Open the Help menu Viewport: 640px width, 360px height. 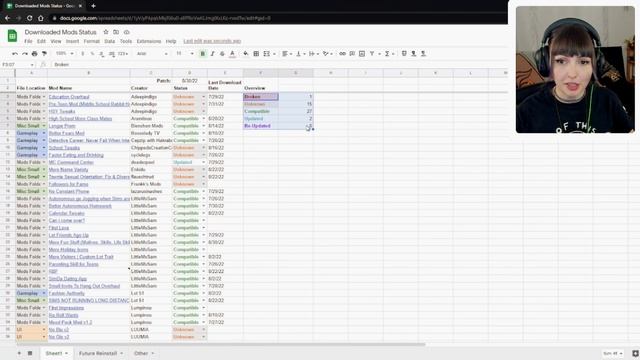click(171, 41)
